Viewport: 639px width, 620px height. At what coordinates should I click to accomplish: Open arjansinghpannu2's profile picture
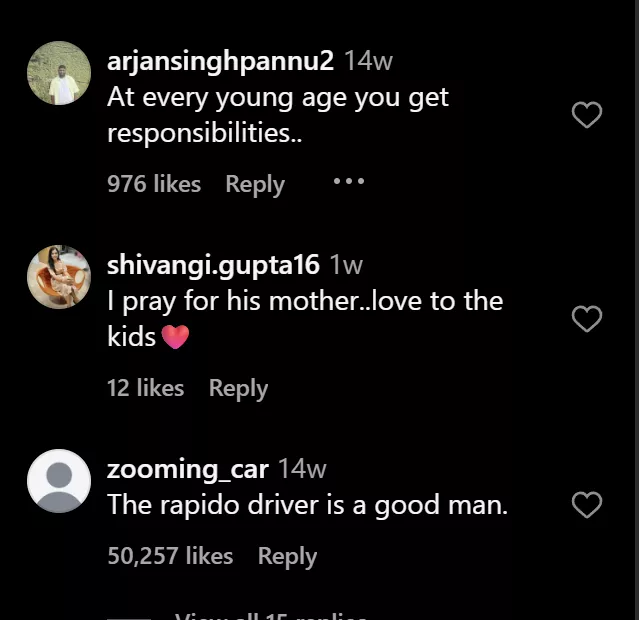point(59,73)
